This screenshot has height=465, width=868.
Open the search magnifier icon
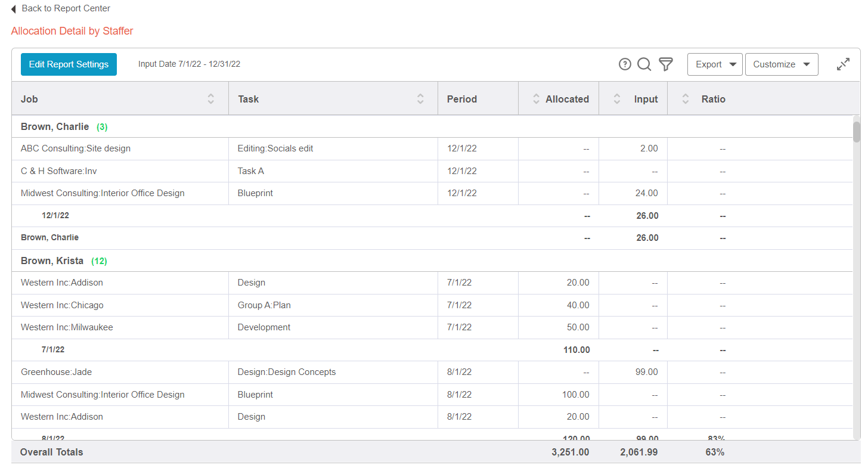644,64
